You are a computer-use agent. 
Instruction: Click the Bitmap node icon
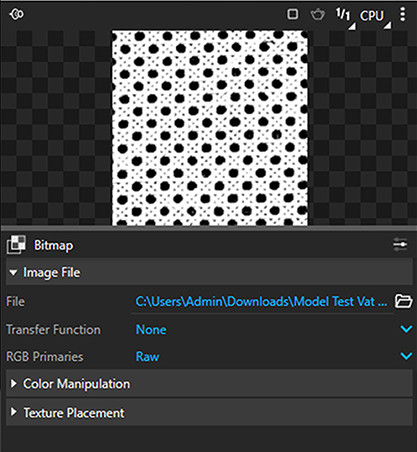pos(16,245)
